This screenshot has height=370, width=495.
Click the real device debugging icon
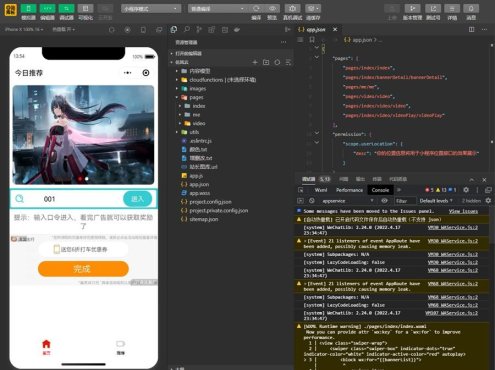point(292,8)
